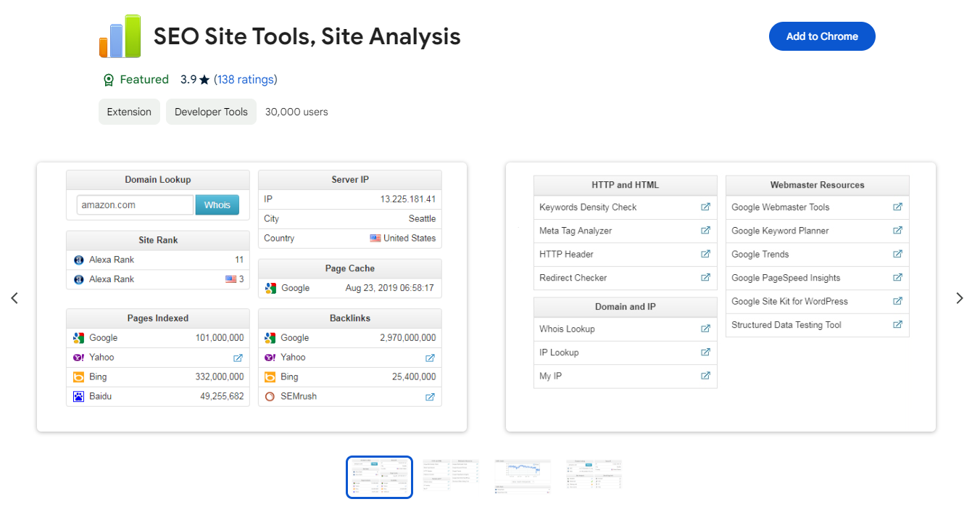This screenshot has height=515, width=980.
Task: Add the extension via Add to Chrome
Action: click(x=822, y=36)
